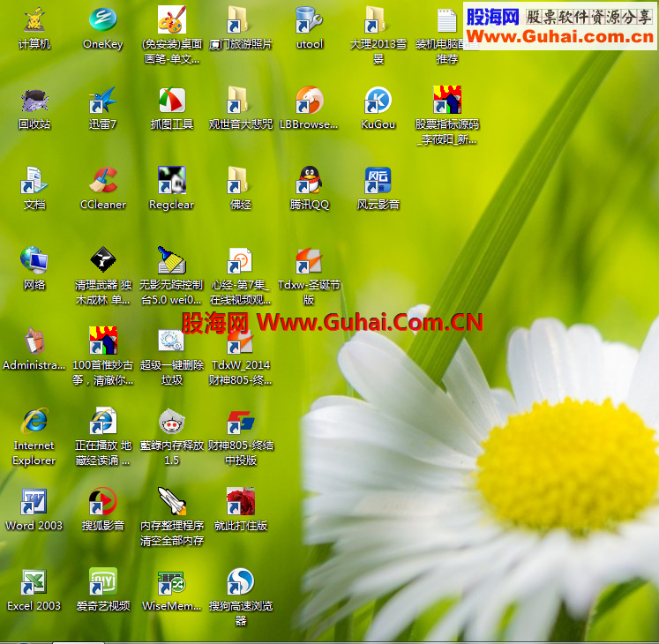Launch Internet Explorer

pos(34,421)
